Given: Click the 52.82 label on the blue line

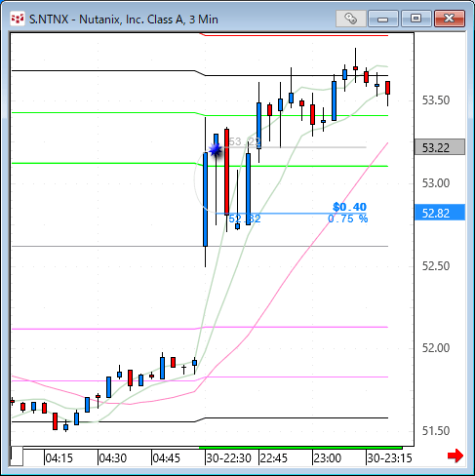Looking at the screenshot, I should [245, 218].
